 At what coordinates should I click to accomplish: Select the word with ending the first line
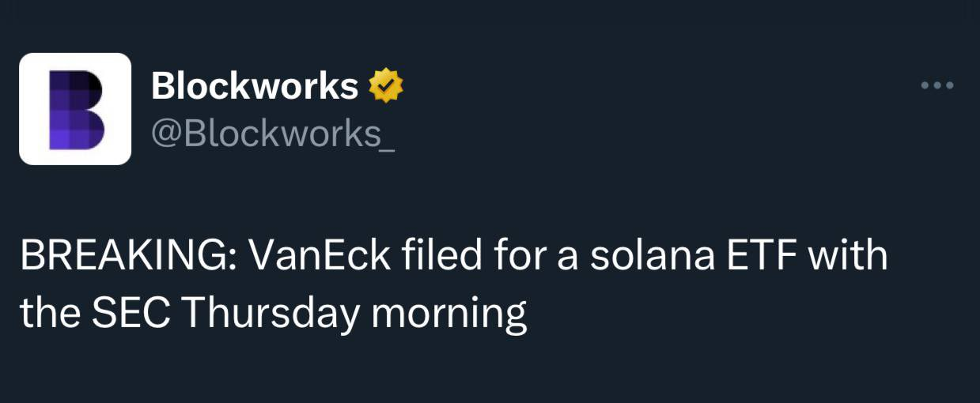pyautogui.click(x=846, y=257)
